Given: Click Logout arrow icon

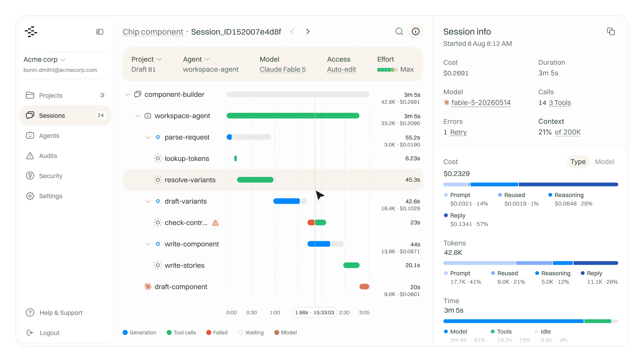Looking at the screenshot, I should point(30,333).
